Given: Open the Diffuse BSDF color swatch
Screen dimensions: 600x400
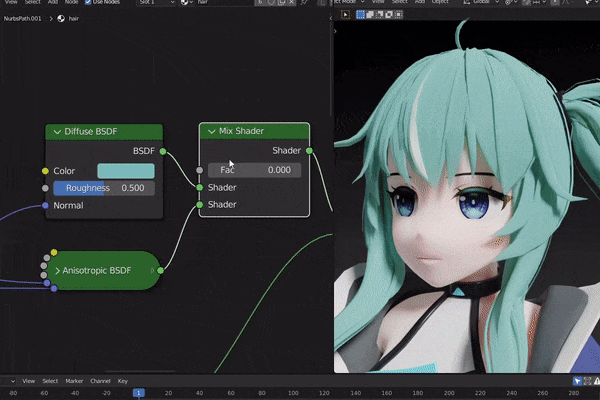Looking at the screenshot, I should click(x=126, y=171).
